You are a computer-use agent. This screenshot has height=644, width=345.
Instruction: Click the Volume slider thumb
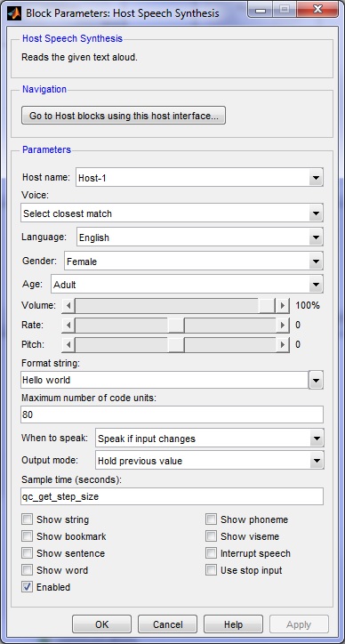click(267, 306)
